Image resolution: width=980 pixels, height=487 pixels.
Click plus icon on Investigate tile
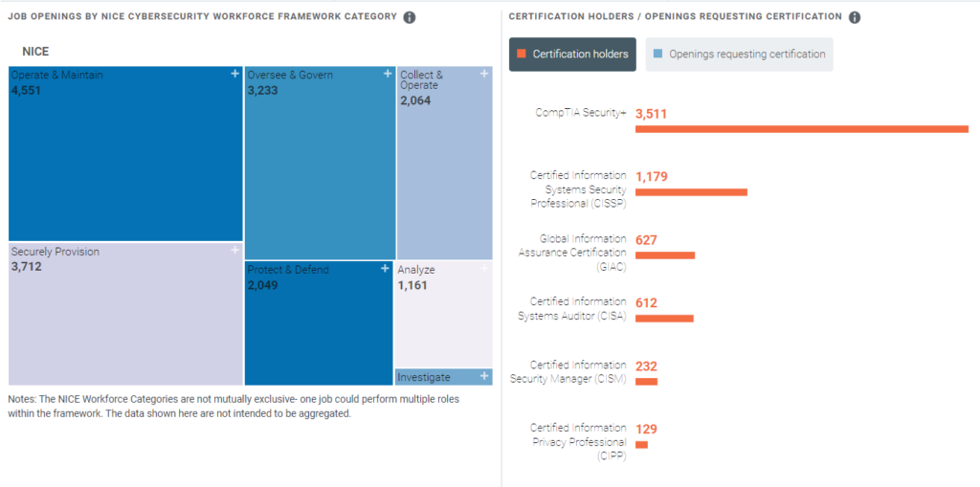[484, 376]
